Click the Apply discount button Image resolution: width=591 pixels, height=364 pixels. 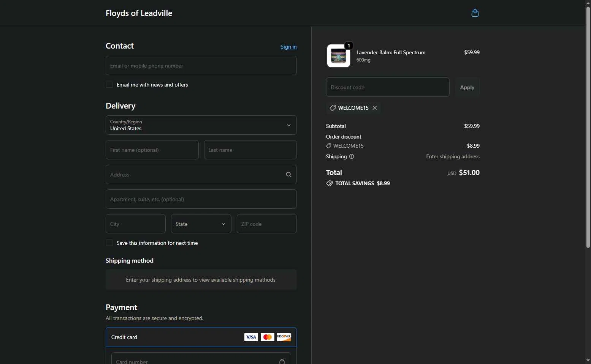pos(467,87)
